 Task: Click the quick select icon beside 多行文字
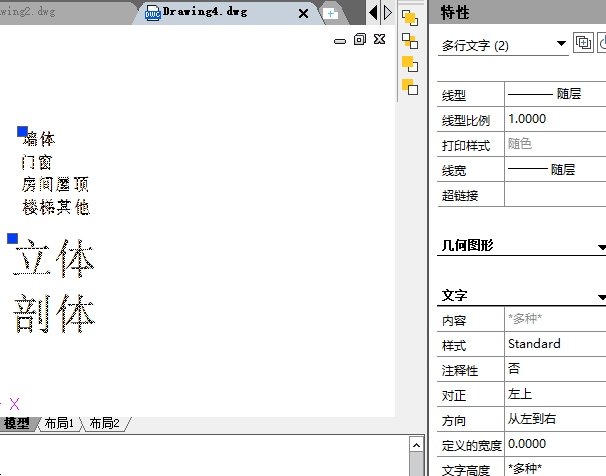pos(584,44)
